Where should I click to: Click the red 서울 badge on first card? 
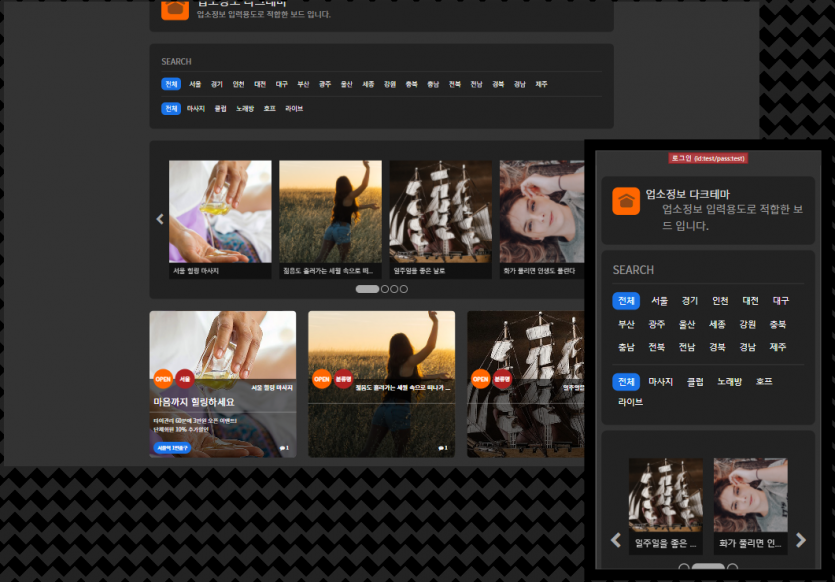tap(185, 379)
